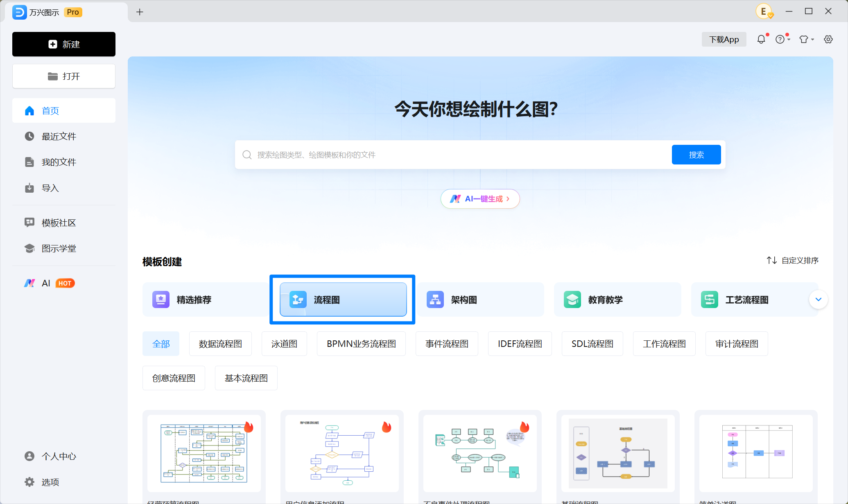The height and width of the screenshot is (504, 848).
Task: Filter by IDEF流程图
Action: pyautogui.click(x=520, y=344)
